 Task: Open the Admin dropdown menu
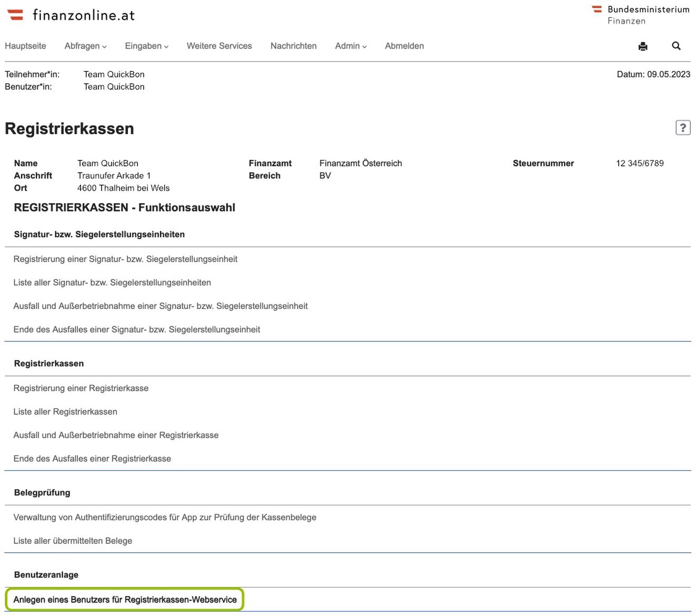click(x=351, y=46)
